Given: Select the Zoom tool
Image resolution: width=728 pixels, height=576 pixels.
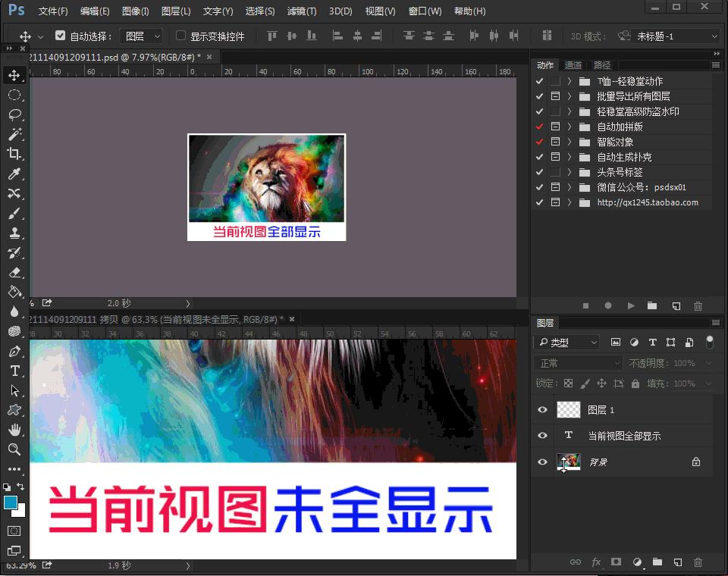Looking at the screenshot, I should pos(14,449).
